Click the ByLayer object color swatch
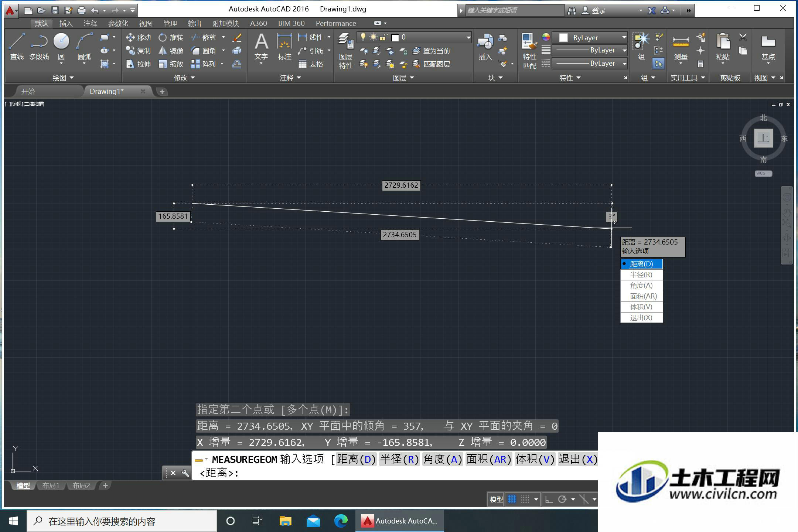Screen dimensions: 798x532 point(563,38)
